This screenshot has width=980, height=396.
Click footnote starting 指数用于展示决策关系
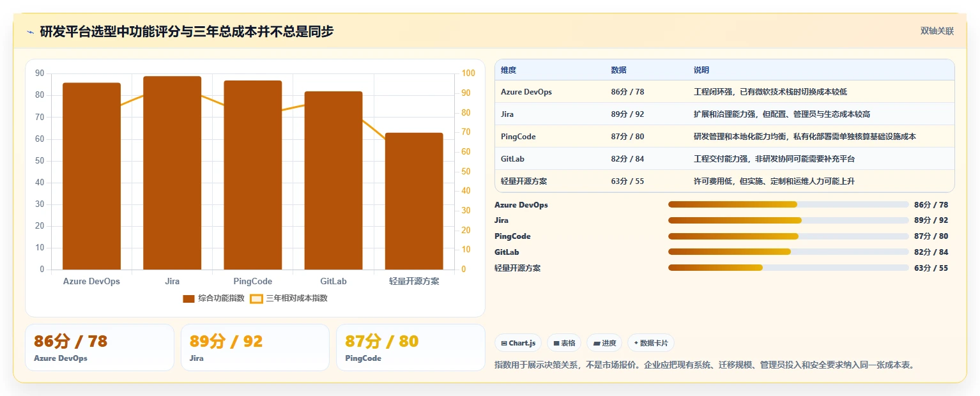[706, 365]
